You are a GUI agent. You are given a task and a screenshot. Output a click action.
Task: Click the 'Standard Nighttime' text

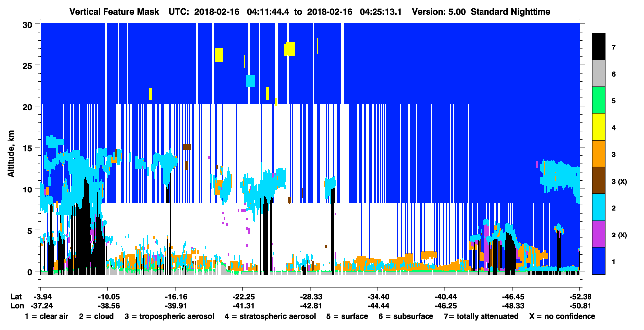coord(511,12)
